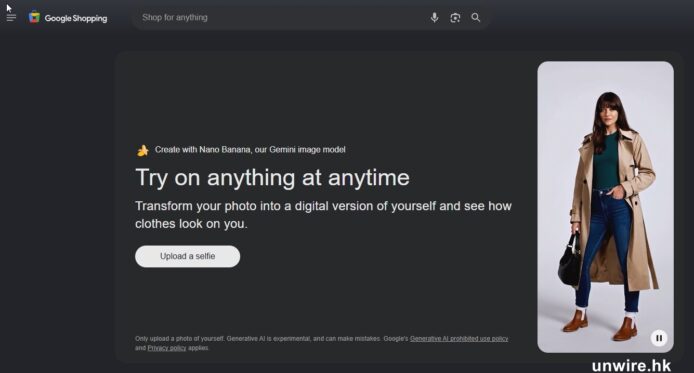Start voice search with microphone icon
Image resolution: width=694 pixels, height=373 pixels.
point(435,18)
